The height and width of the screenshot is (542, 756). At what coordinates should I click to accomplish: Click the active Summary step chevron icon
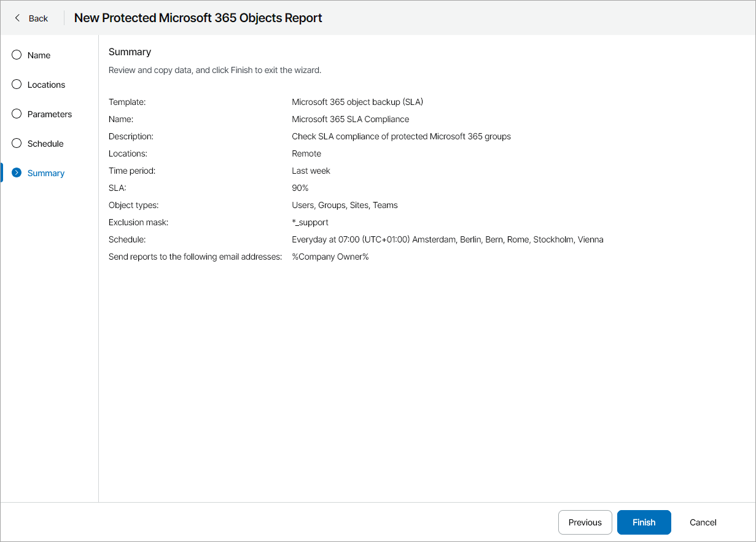coord(17,173)
